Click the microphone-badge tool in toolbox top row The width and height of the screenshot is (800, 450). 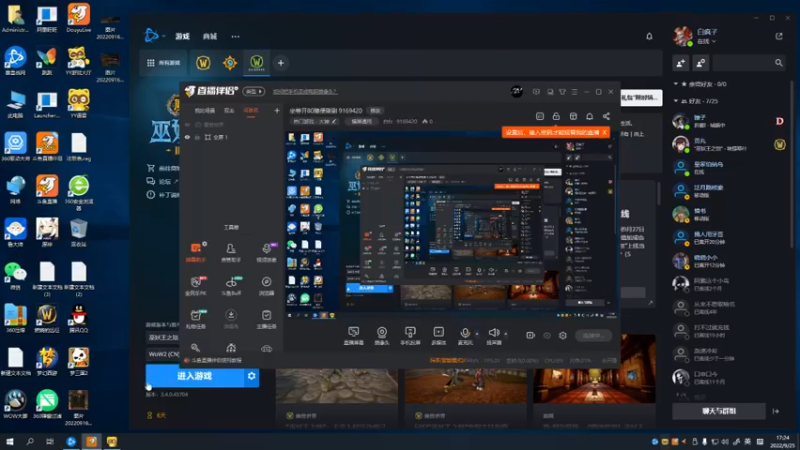(x=266, y=248)
